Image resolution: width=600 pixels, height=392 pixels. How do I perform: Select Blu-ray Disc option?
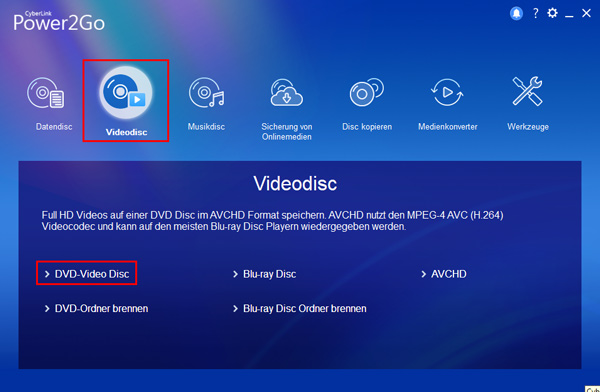[264, 274]
